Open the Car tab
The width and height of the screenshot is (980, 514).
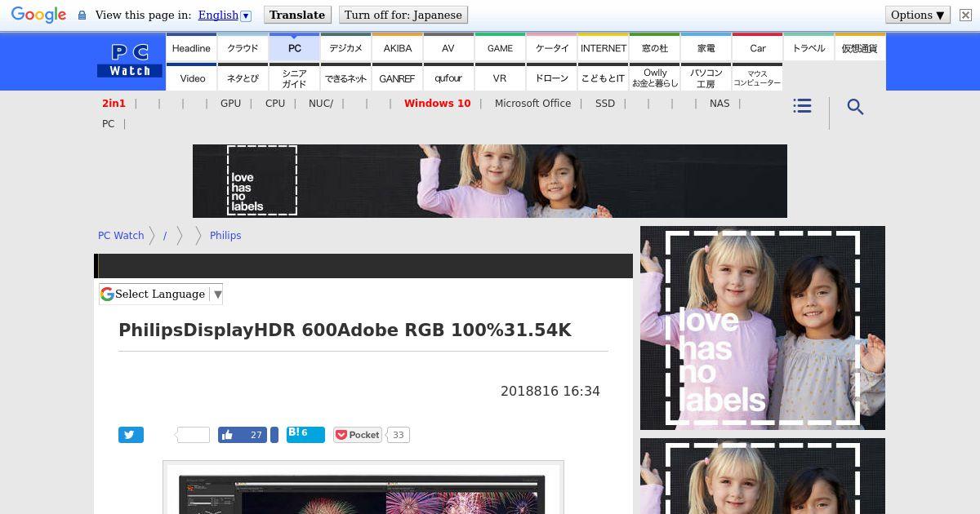click(758, 47)
